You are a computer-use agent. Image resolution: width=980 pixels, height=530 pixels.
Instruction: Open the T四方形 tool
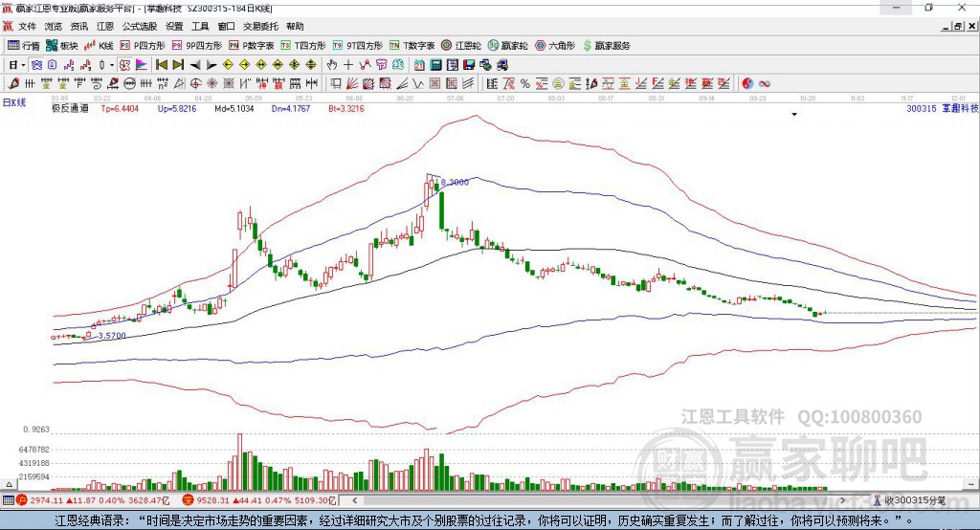303,46
